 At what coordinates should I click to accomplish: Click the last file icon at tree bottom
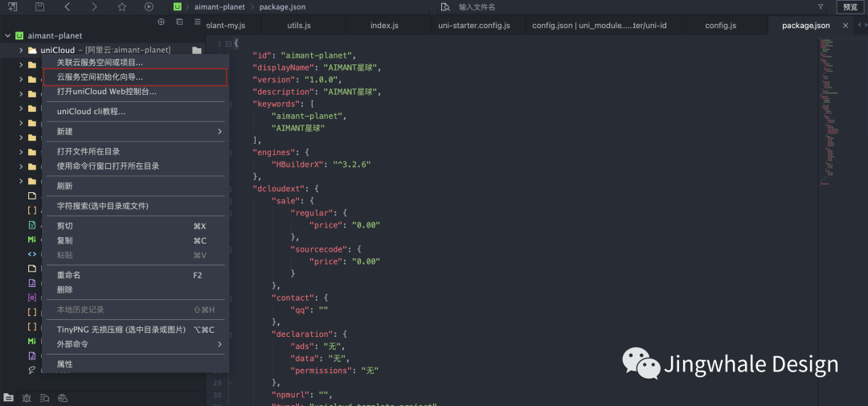[32, 370]
